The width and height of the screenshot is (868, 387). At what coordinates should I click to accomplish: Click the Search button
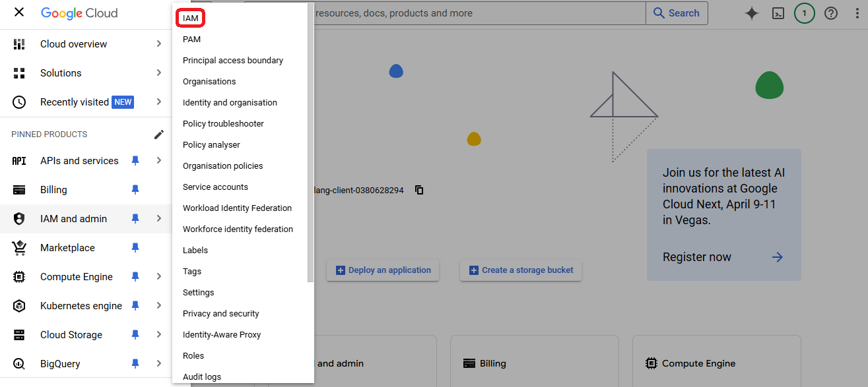tap(676, 13)
